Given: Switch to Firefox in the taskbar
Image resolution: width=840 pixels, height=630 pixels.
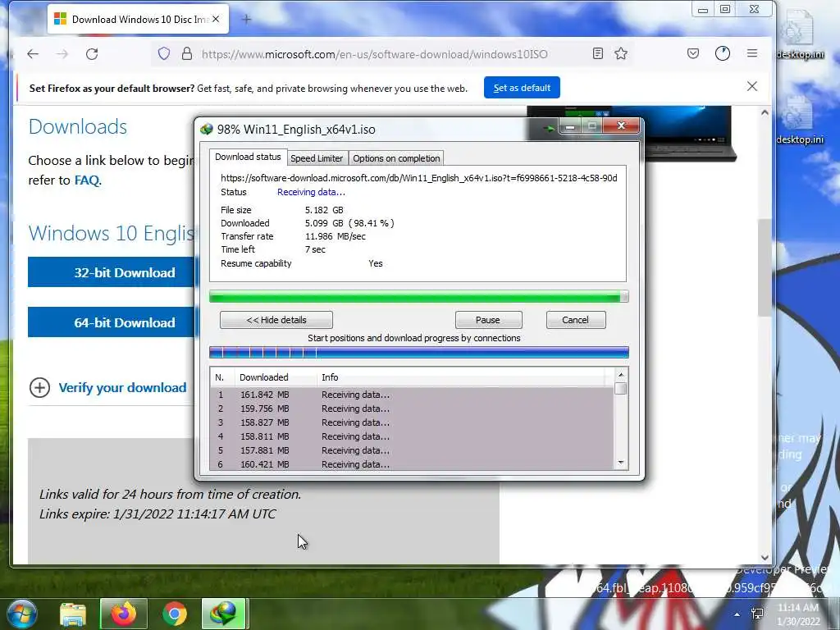Looking at the screenshot, I should [x=124, y=614].
